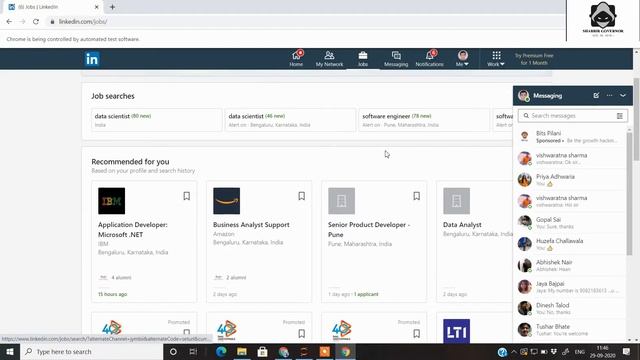Expand the Me profile menu
Viewport: 640px width, 360px height.
[x=462, y=59]
